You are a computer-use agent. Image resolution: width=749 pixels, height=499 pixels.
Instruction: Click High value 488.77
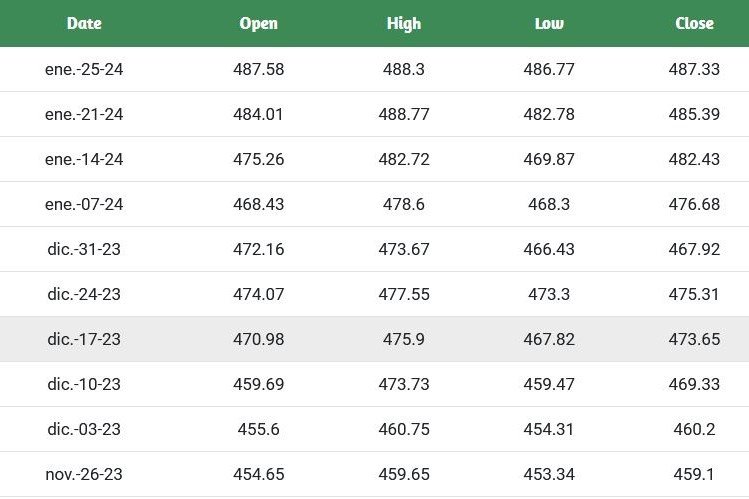404,114
